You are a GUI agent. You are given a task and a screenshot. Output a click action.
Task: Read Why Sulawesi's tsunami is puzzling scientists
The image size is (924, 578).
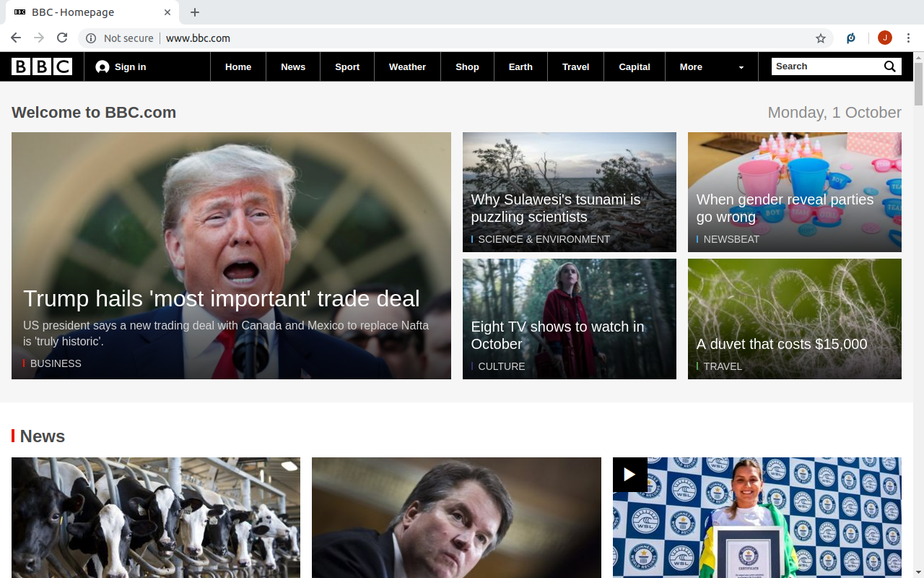(556, 208)
